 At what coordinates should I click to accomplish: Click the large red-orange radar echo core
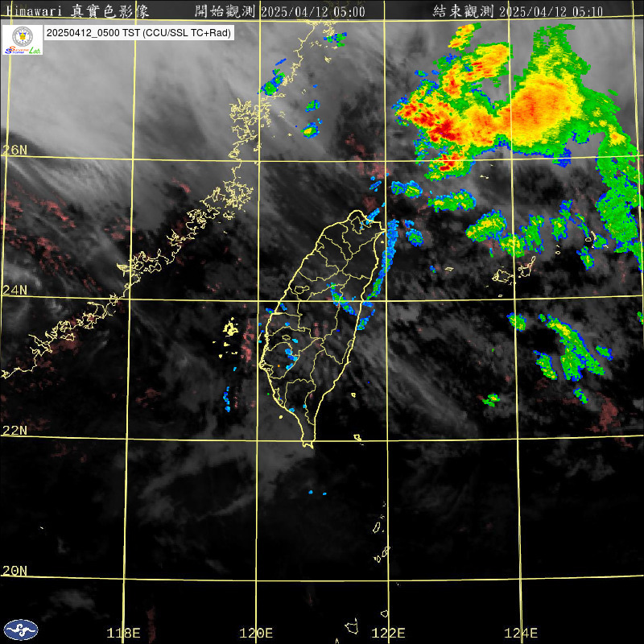541,102
